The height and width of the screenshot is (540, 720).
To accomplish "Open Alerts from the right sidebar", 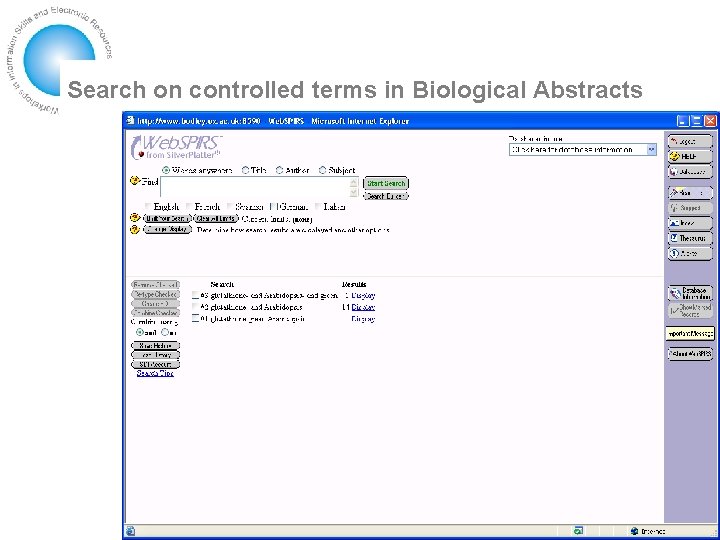I will click(690, 253).
